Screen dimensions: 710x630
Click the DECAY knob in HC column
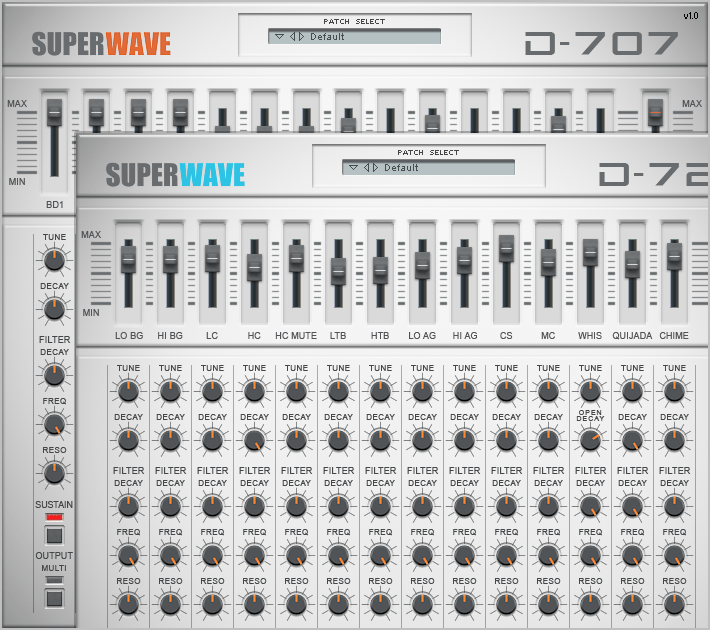click(x=255, y=439)
